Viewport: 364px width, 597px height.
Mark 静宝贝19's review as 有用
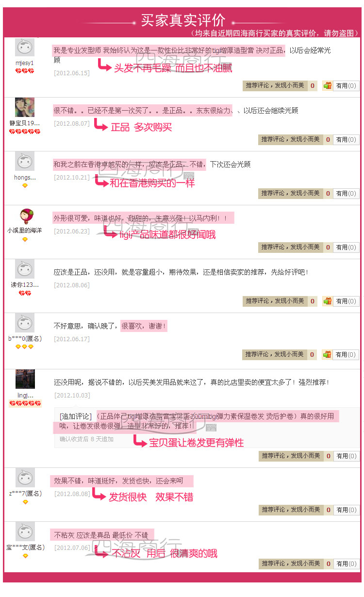click(x=346, y=139)
